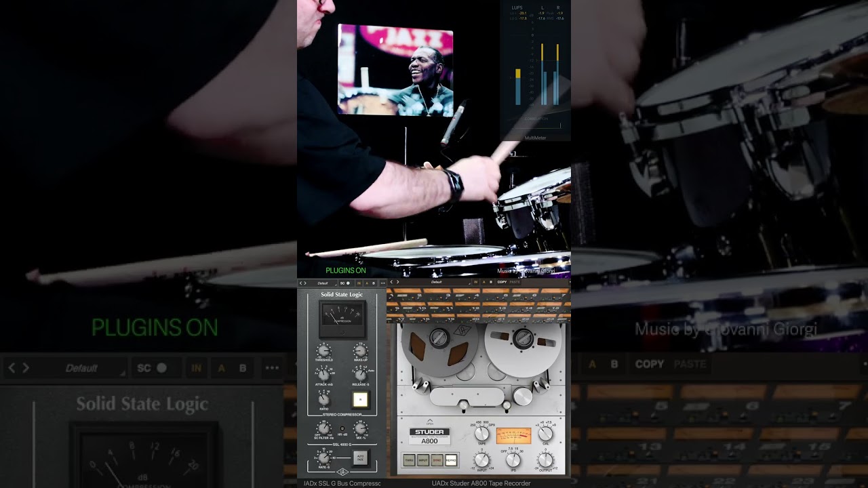Select the Studer IPS tape speed knob
Image resolution: width=868 pixels, height=488 pixels.
(x=513, y=460)
